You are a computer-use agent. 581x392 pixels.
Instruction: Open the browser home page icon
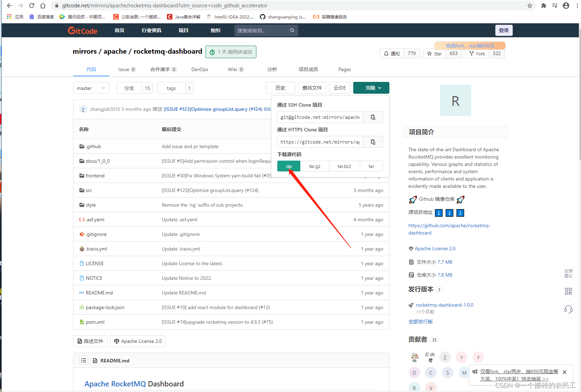(x=43, y=6)
